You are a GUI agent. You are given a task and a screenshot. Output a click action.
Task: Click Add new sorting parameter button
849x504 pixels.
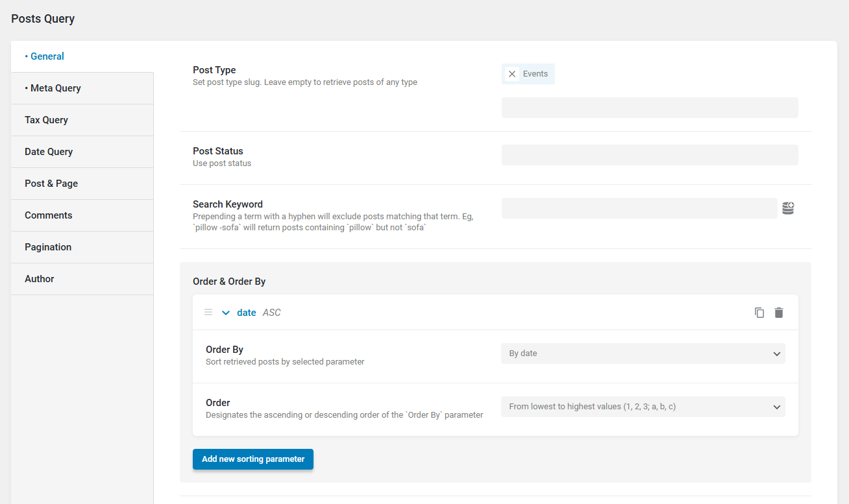[x=253, y=459]
